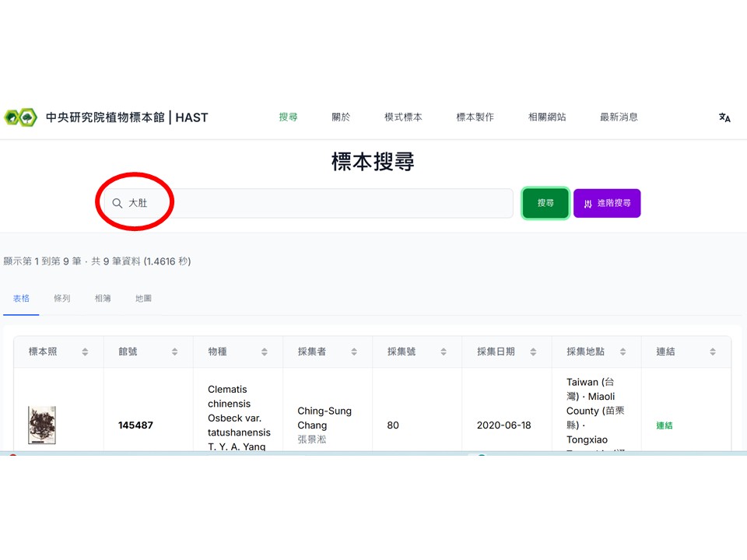Switch to the 條列 list view tab
This screenshot has width=747, height=560.
[x=62, y=299]
